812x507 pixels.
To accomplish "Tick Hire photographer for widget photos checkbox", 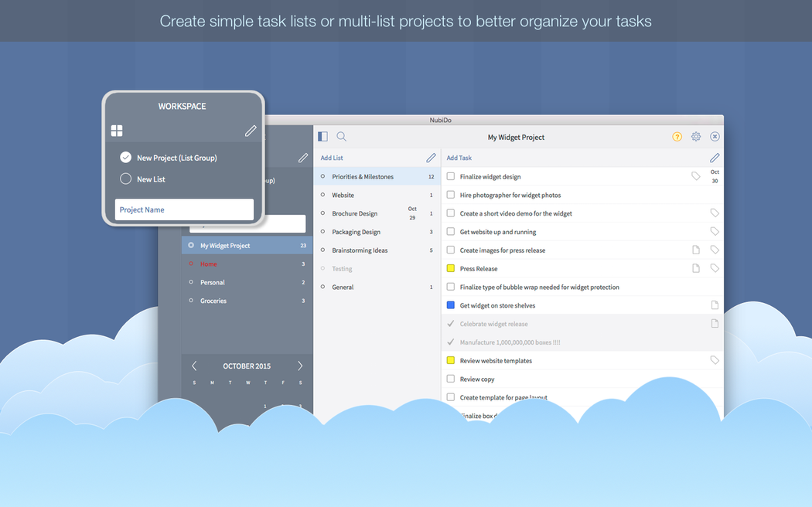I will pos(451,195).
